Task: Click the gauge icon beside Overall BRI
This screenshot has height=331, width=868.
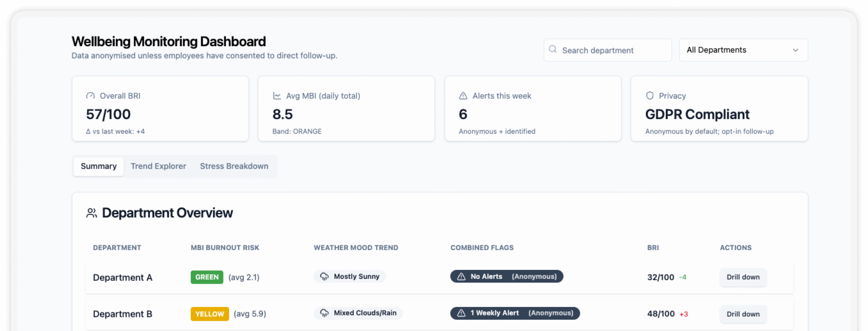Action: [x=90, y=96]
